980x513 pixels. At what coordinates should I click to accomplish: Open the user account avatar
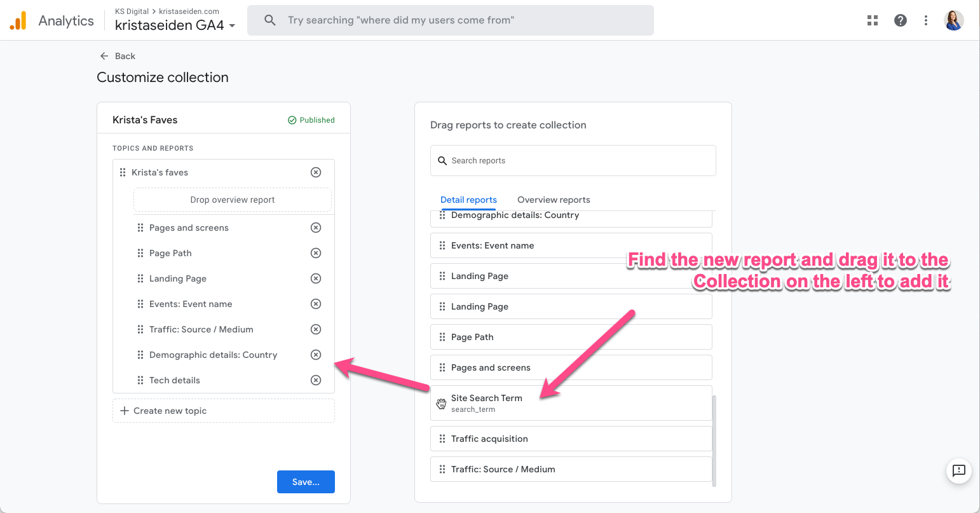(954, 20)
